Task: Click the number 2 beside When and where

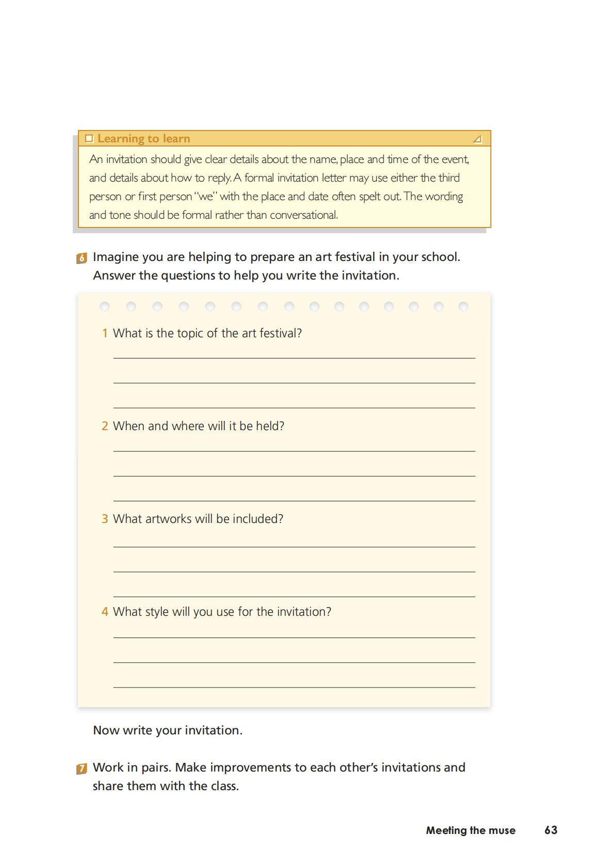Action: coord(105,426)
